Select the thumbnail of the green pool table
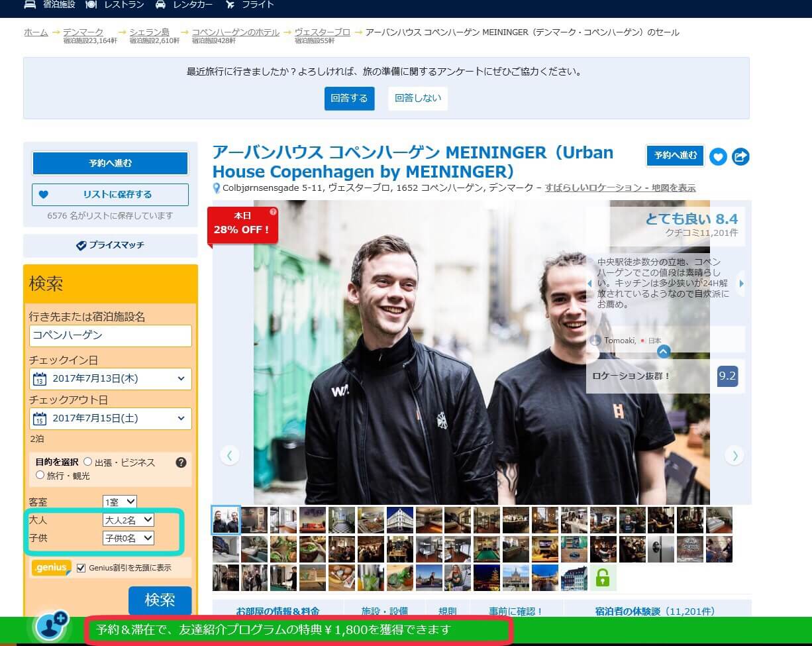Screen dimensions: 812x646 click(x=487, y=549)
